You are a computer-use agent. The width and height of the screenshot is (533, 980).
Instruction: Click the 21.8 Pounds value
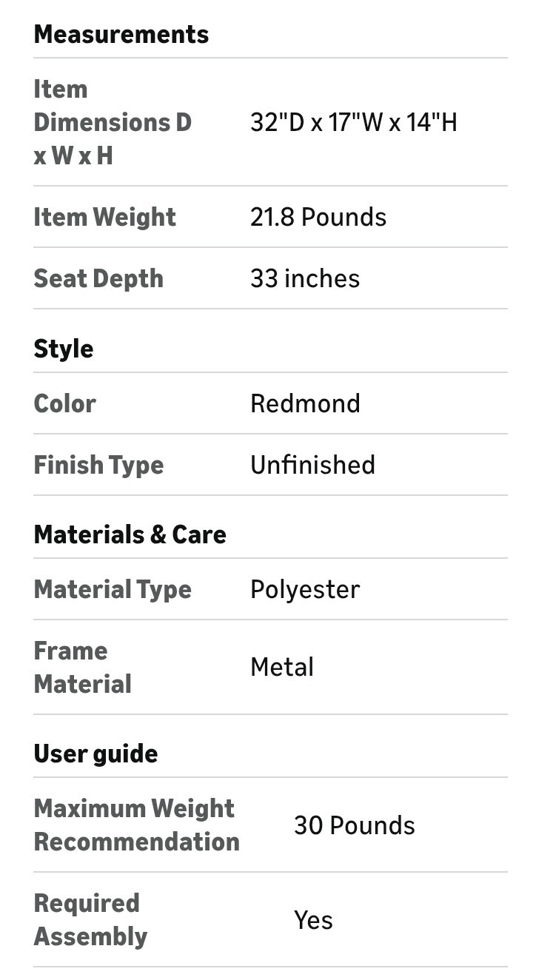coord(318,217)
